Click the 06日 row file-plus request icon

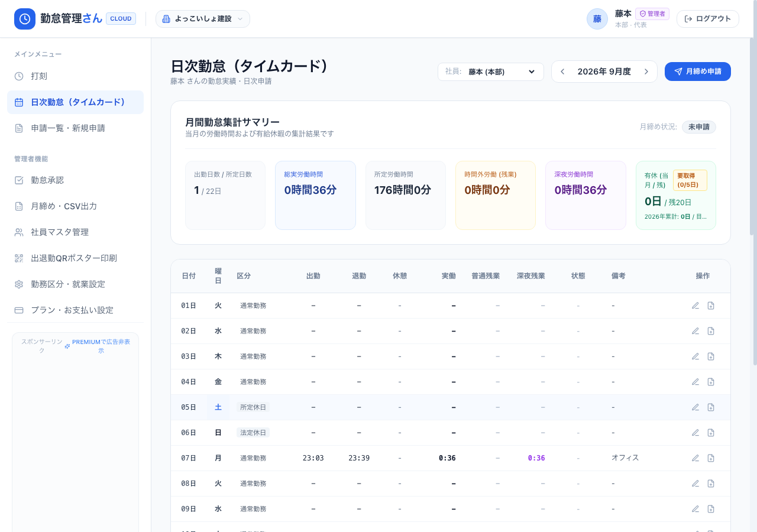pyautogui.click(x=711, y=433)
